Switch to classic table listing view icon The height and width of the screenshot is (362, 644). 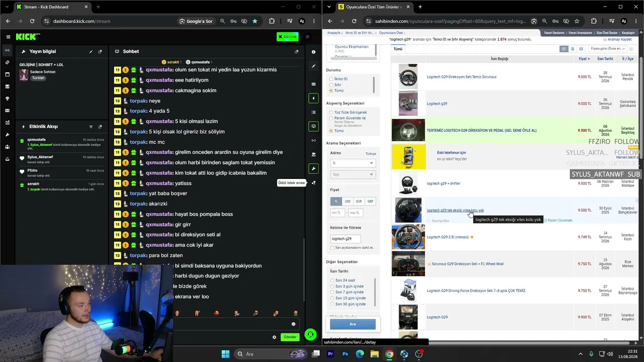point(563,49)
